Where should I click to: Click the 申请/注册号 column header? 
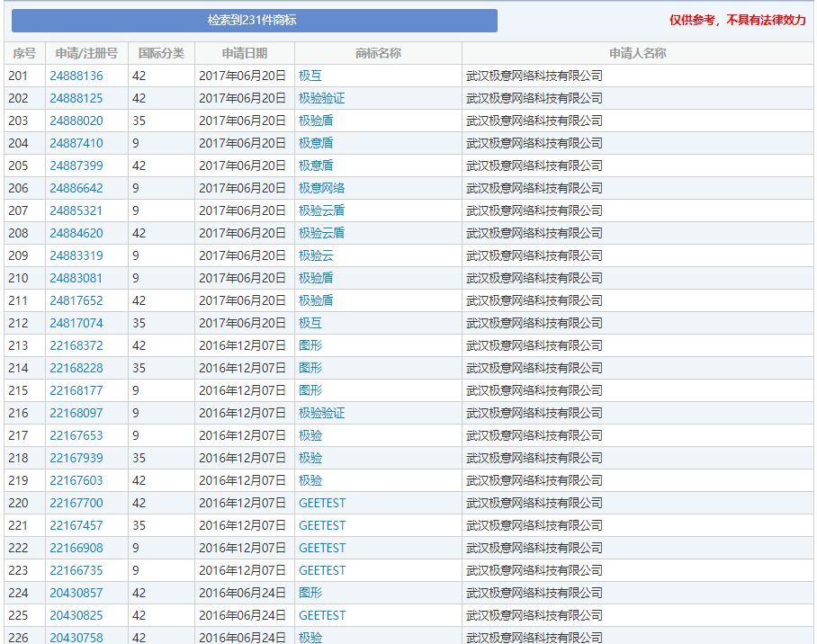pos(86,53)
